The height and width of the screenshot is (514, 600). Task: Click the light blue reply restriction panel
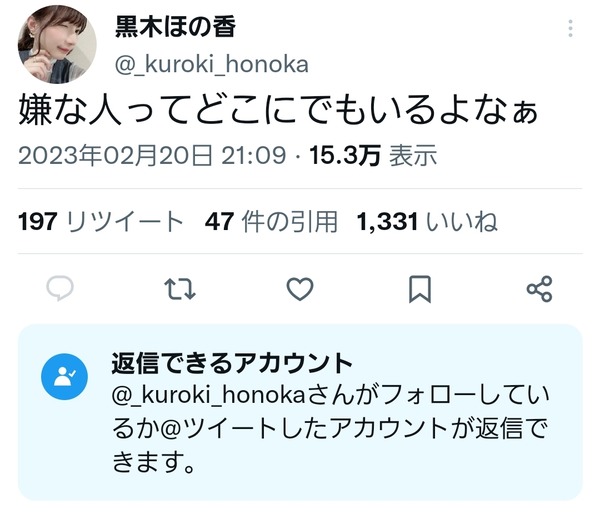point(300,412)
